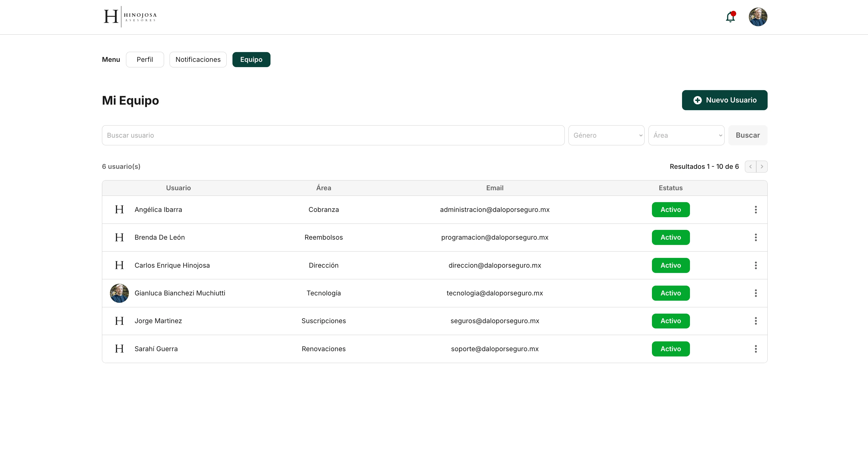Click email seguros@daloporseguro.mx
This screenshot has width=868, height=455.
tap(495, 321)
